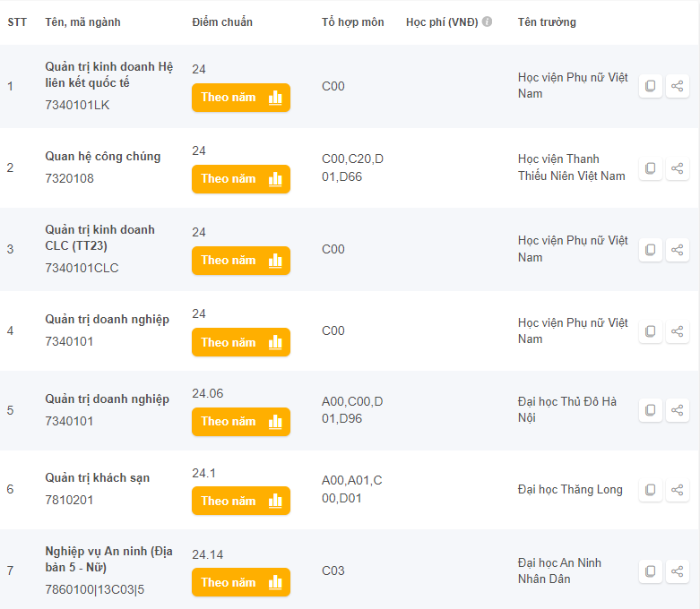Share the Quan hệ công chúng row

(x=678, y=168)
